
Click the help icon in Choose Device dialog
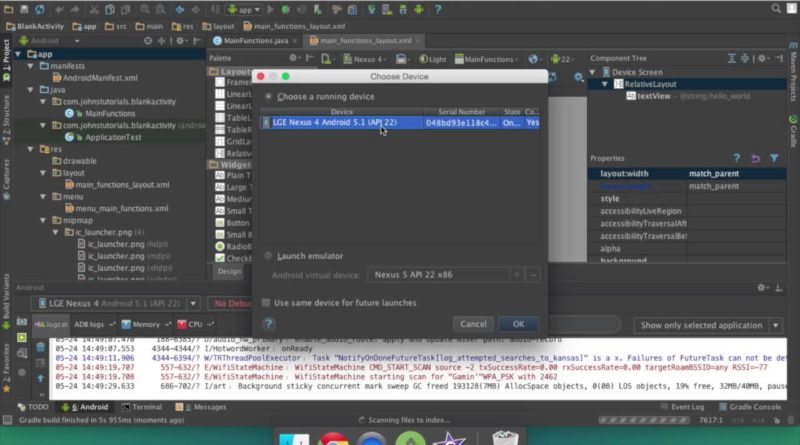(269, 324)
